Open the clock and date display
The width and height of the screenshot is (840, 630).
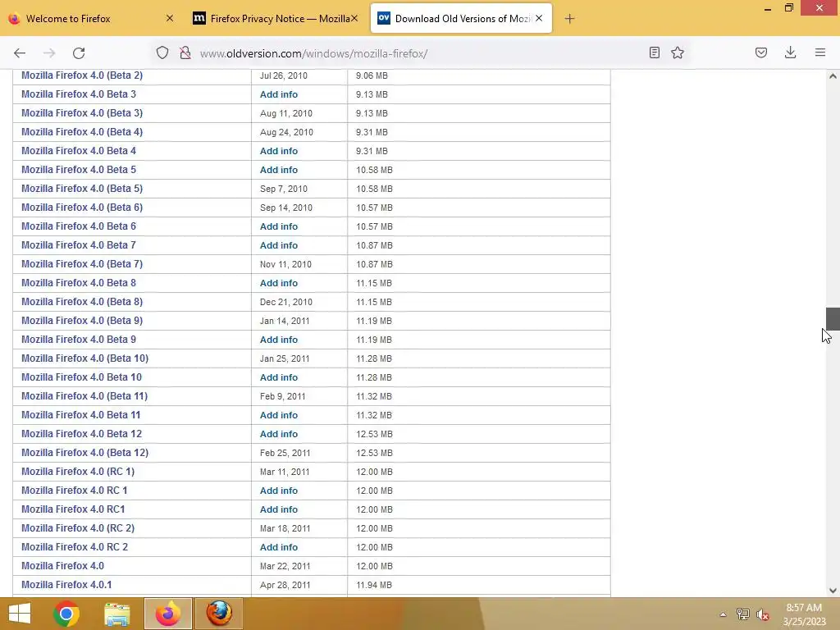pyautogui.click(x=804, y=614)
